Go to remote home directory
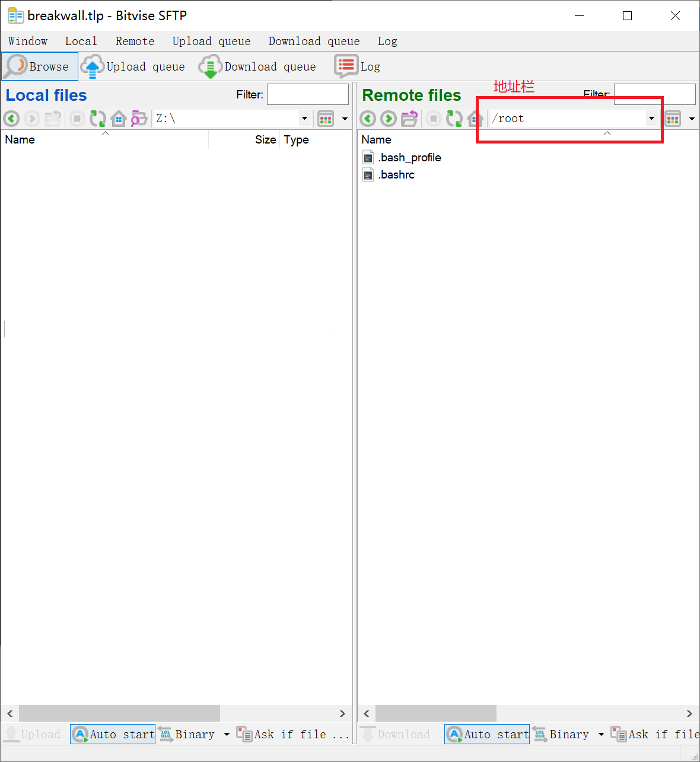This screenshot has width=700, height=762. pos(475,119)
